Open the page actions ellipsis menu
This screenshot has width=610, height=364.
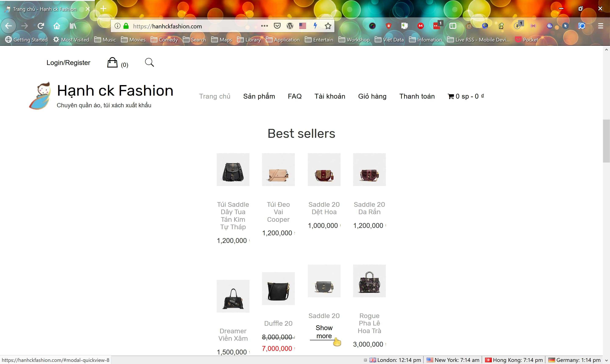tap(264, 26)
